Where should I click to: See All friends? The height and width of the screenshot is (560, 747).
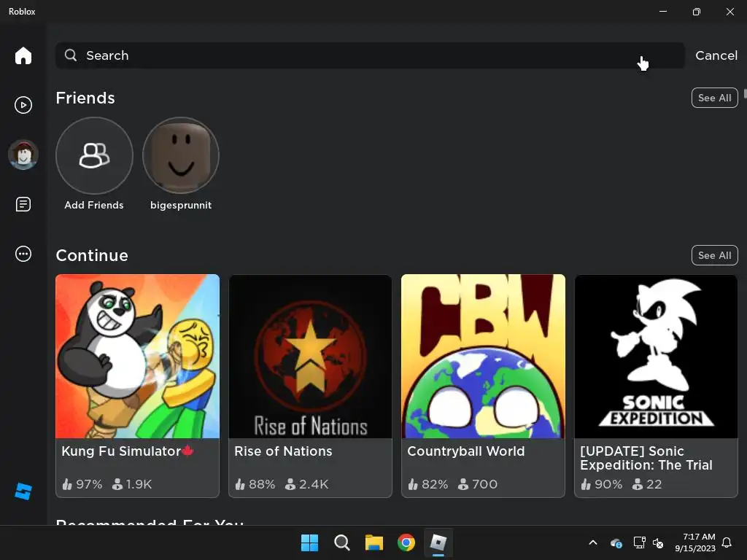715,98
